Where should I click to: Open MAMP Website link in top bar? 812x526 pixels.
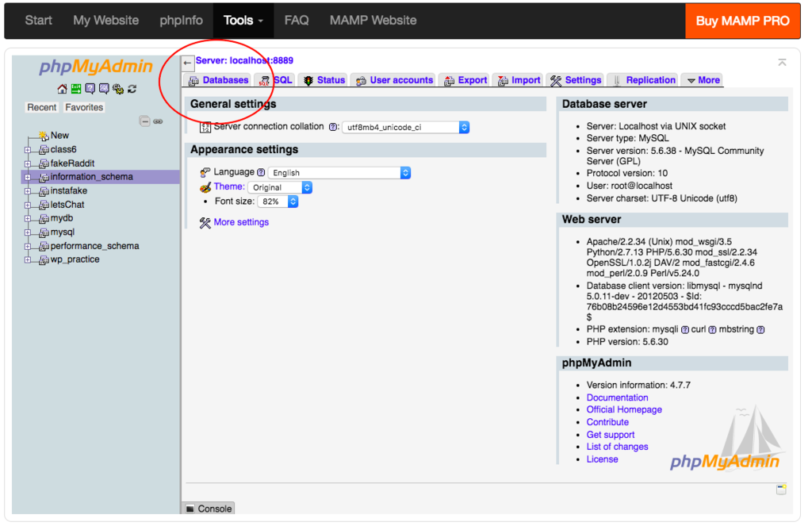(373, 21)
